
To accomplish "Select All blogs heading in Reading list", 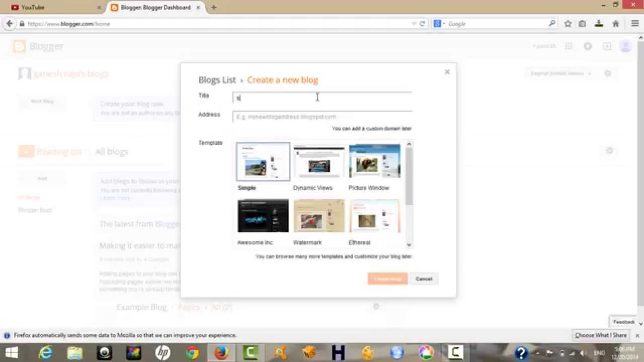I will pyautogui.click(x=112, y=151).
